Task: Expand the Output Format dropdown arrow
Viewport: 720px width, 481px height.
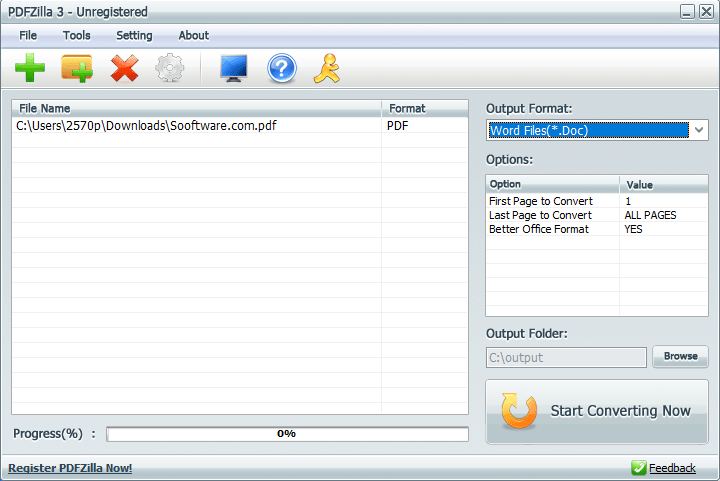Action: click(699, 130)
